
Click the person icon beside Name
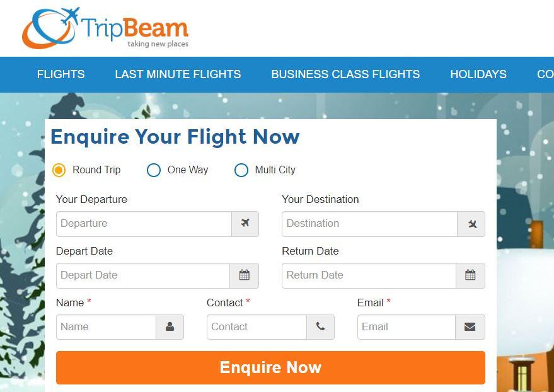pyautogui.click(x=170, y=327)
